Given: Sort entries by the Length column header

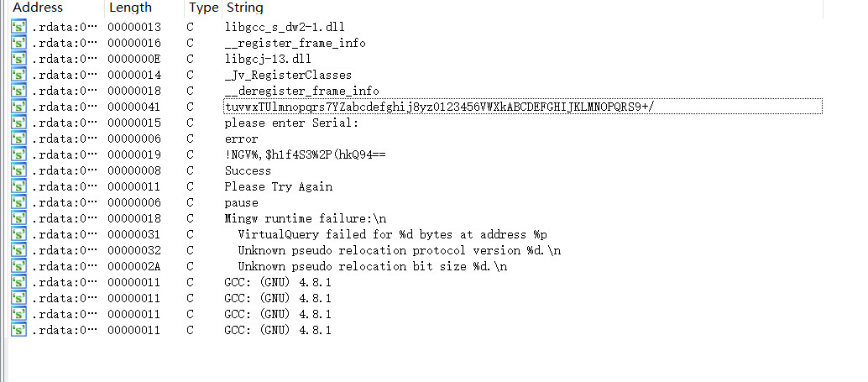Looking at the screenshot, I should pyautogui.click(x=131, y=8).
